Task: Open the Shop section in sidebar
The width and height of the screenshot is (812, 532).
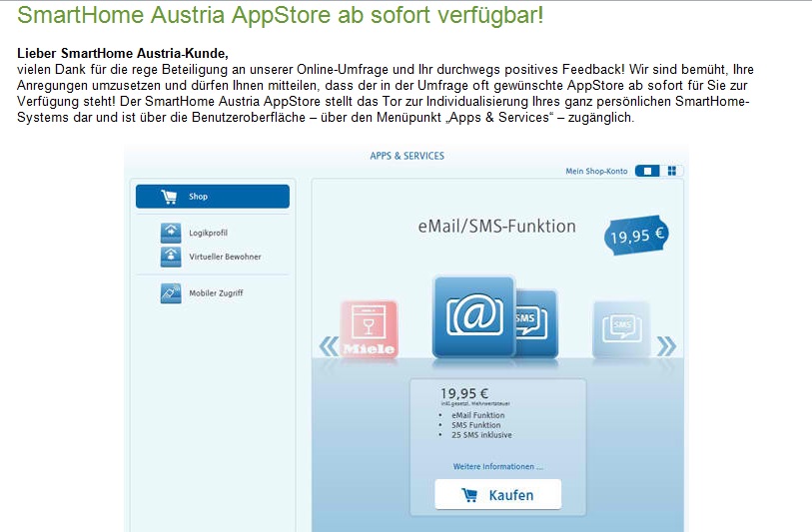Action: [x=213, y=197]
